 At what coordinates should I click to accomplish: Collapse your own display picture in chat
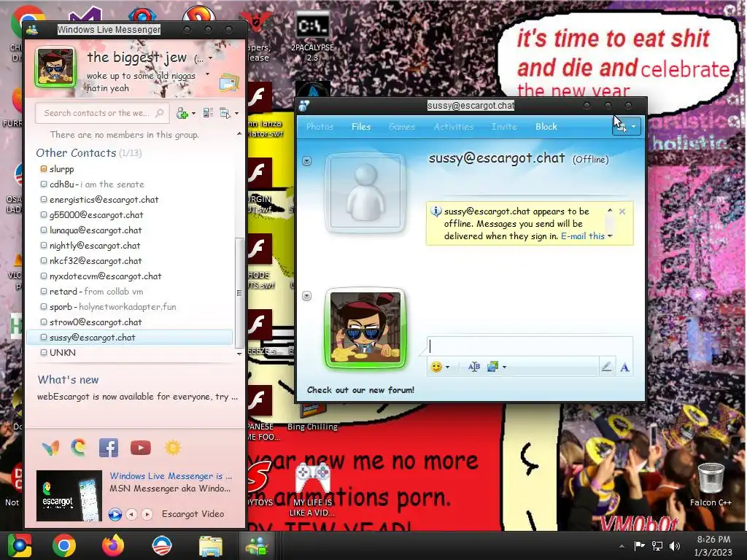pyautogui.click(x=307, y=296)
